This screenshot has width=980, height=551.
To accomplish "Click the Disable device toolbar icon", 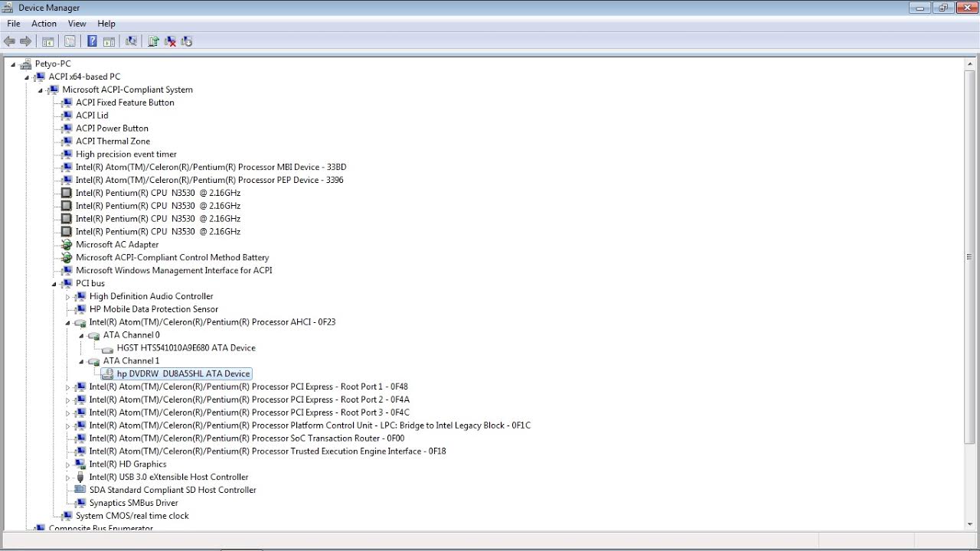I will click(187, 41).
